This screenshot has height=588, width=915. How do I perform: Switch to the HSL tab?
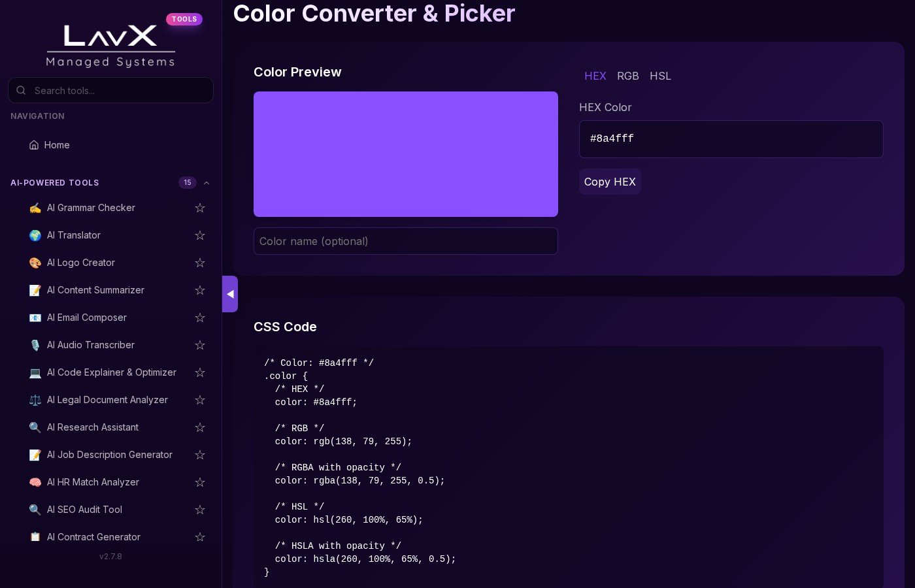tap(660, 76)
